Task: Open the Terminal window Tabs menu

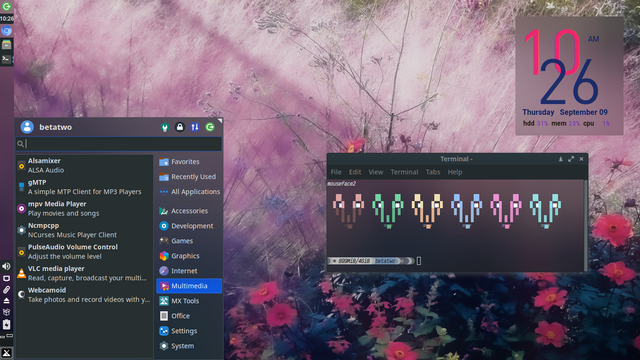Action: pos(433,172)
